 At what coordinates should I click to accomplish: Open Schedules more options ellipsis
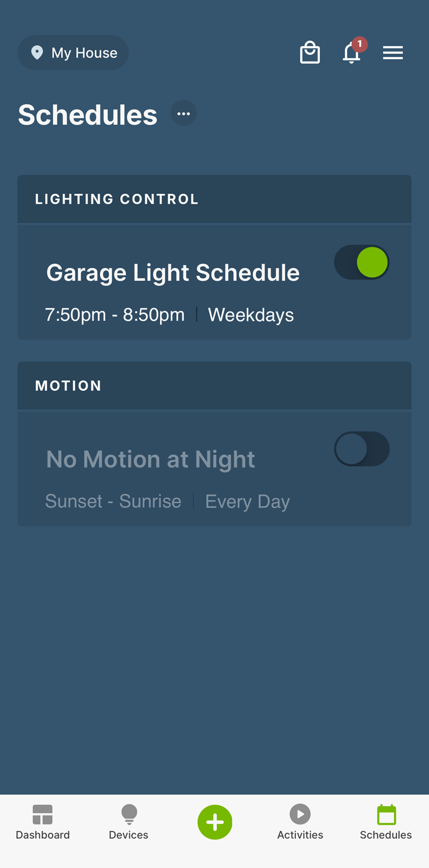[x=184, y=113]
